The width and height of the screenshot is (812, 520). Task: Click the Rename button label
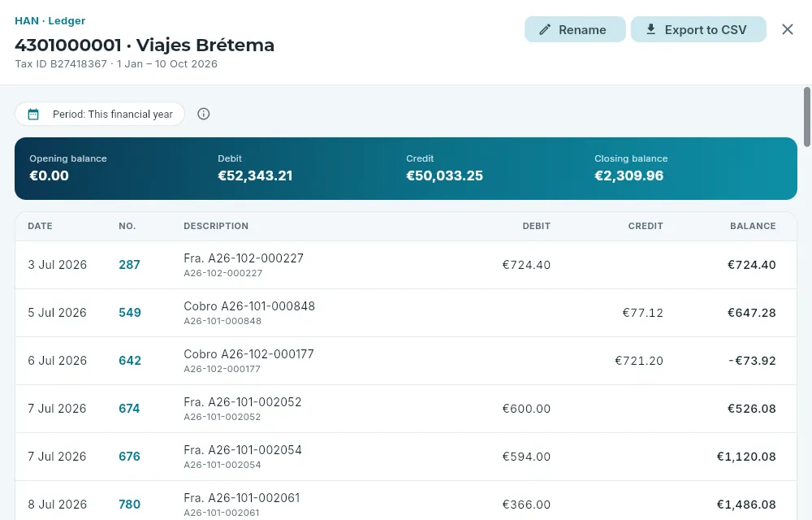(x=582, y=30)
